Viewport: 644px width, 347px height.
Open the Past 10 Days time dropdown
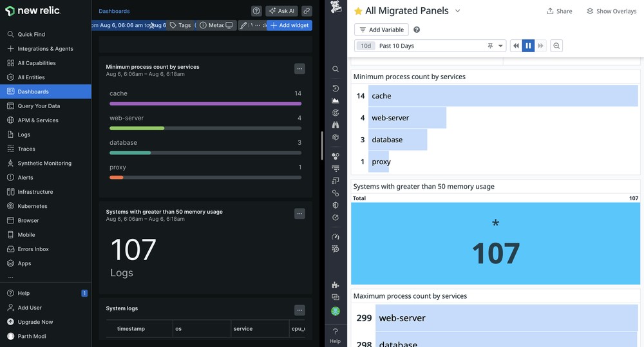click(x=501, y=46)
